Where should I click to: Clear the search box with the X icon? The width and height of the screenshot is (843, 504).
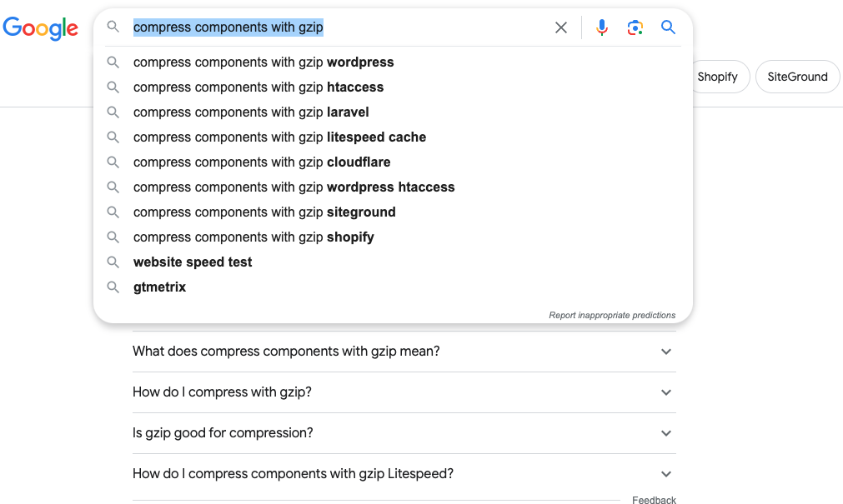560,27
